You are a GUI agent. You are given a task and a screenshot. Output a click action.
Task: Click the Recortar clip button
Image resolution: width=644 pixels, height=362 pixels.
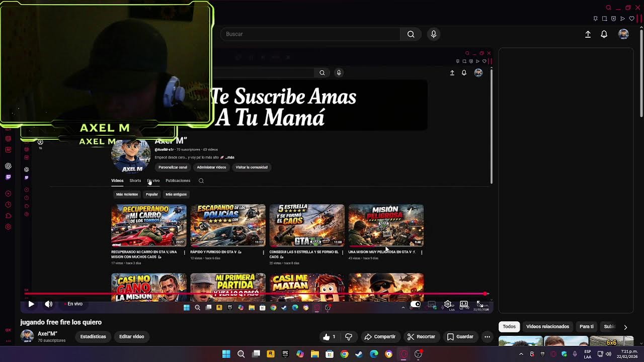coord(421,337)
